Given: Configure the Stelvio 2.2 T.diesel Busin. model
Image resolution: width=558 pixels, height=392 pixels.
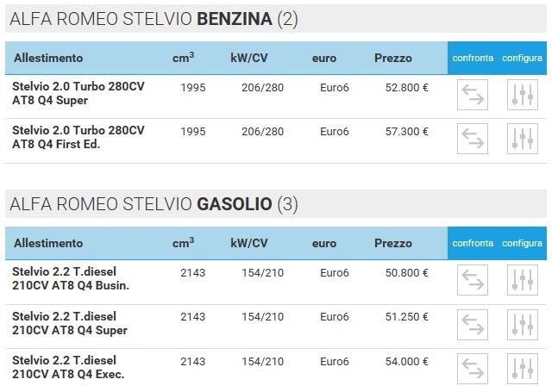Looking at the screenshot, I should (x=522, y=280).
